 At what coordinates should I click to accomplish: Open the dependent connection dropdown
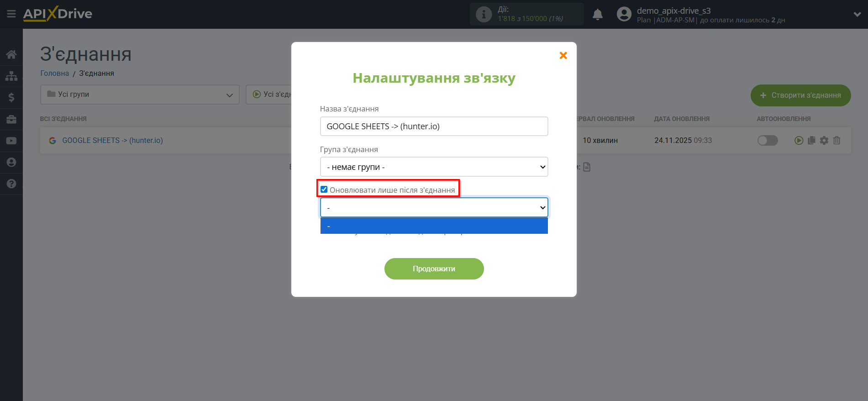coord(434,207)
